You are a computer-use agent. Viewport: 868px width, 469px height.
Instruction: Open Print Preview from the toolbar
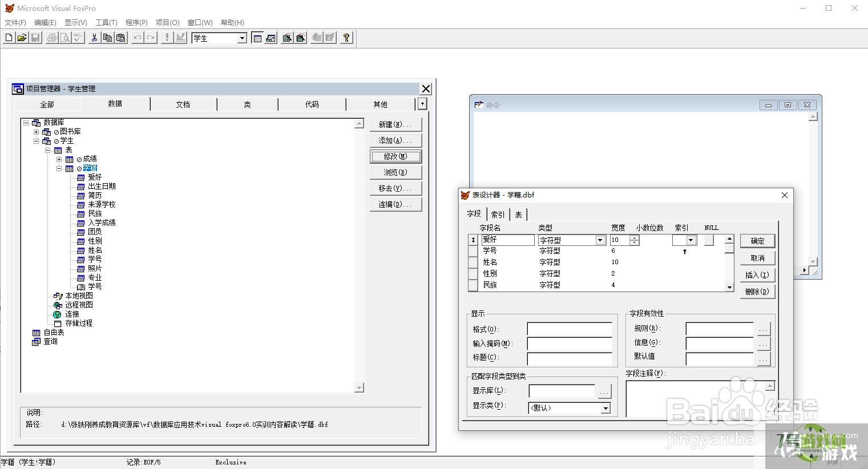pos(65,38)
